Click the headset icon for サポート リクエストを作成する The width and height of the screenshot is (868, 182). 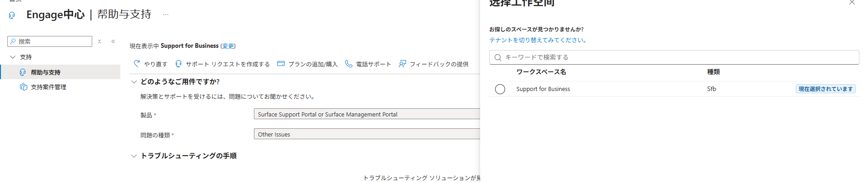tap(179, 64)
